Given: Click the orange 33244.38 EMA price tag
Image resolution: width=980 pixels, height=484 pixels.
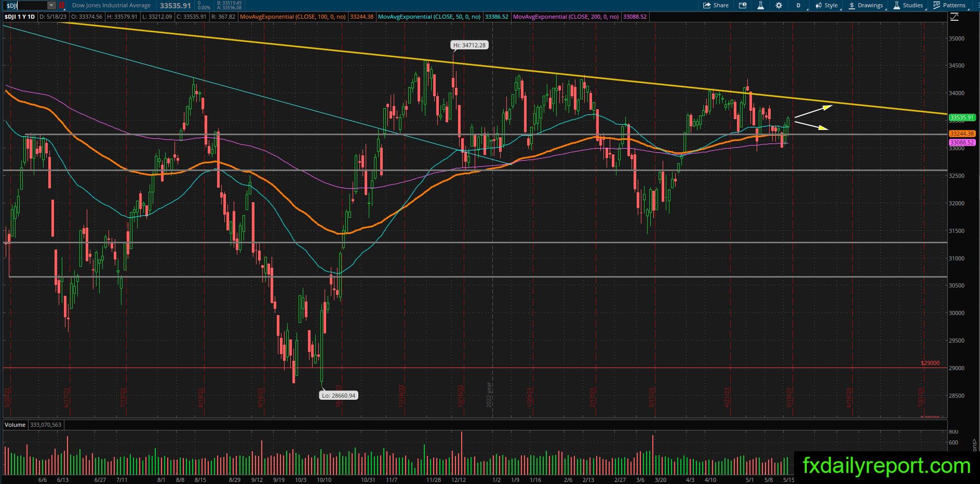Looking at the screenshot, I should point(961,134).
